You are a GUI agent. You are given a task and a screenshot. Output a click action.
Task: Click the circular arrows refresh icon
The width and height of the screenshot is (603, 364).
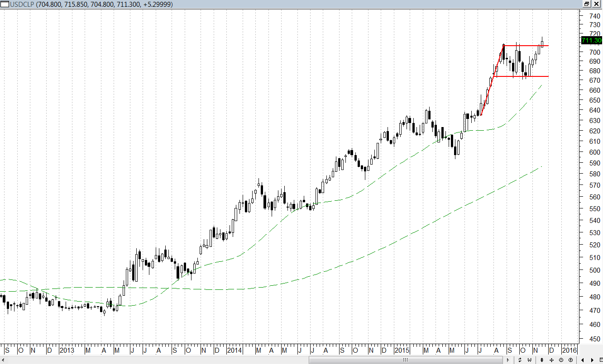click(520, 360)
